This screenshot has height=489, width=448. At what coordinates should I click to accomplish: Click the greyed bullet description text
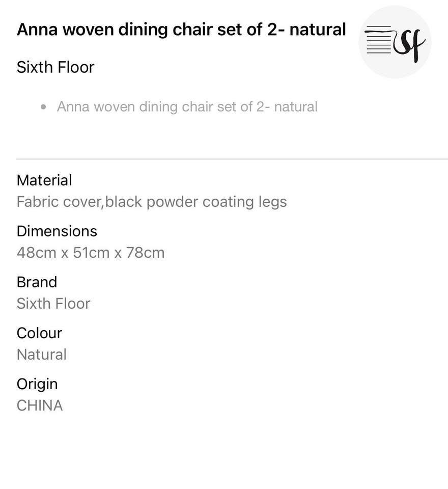pos(187,107)
